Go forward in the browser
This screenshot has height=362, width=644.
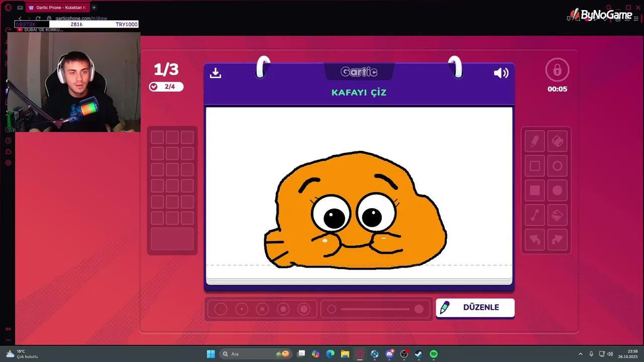pyautogui.click(x=29, y=19)
